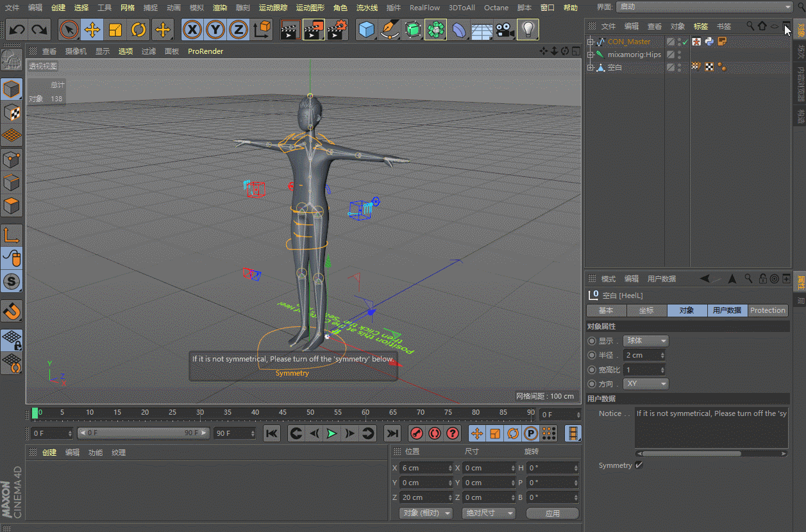This screenshot has height=532, width=806.
Task: Toggle the Y axis lock
Action: (215, 29)
